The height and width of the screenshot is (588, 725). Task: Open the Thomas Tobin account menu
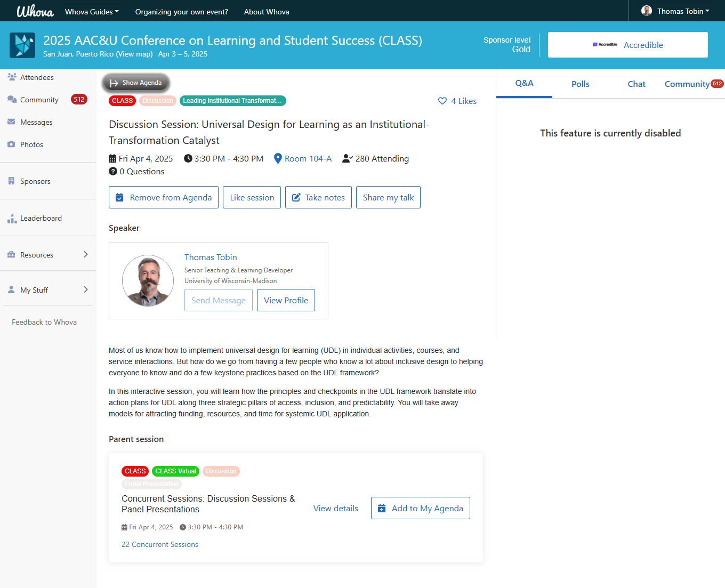(x=676, y=11)
